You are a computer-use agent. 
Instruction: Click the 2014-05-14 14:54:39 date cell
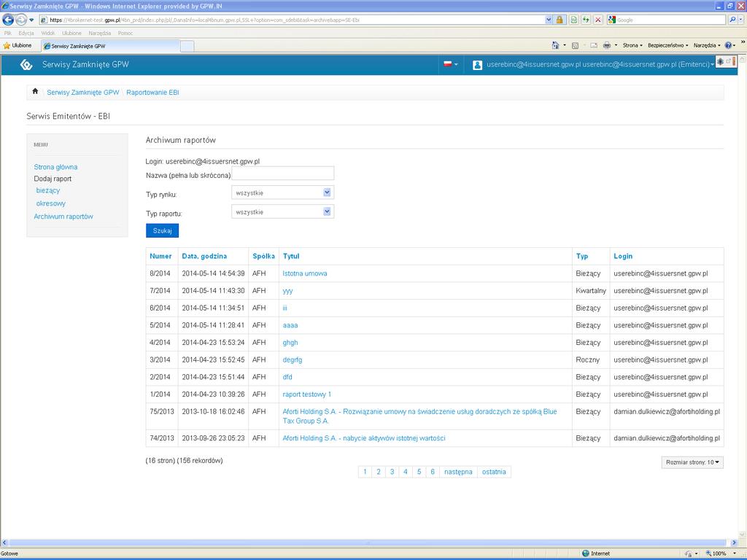coord(214,273)
